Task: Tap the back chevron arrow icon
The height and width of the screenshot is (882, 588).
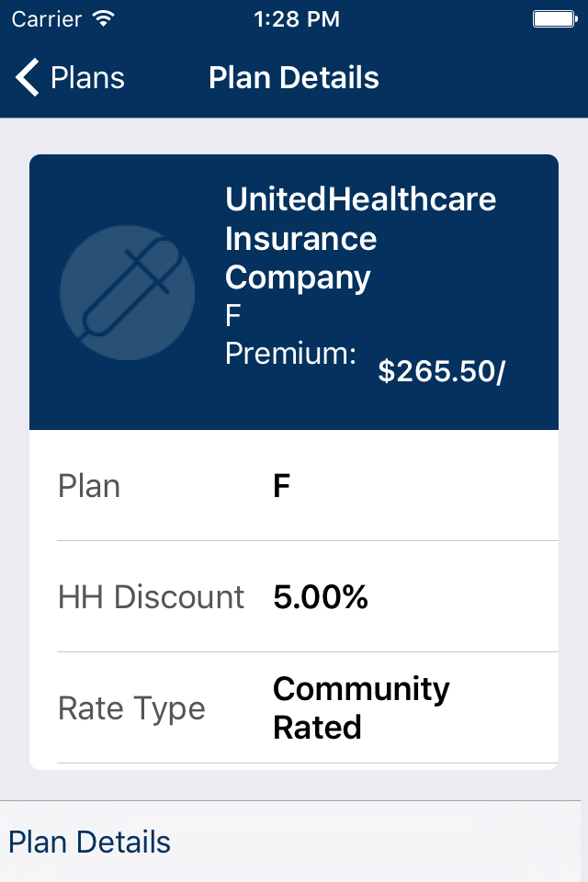Action: (28, 78)
